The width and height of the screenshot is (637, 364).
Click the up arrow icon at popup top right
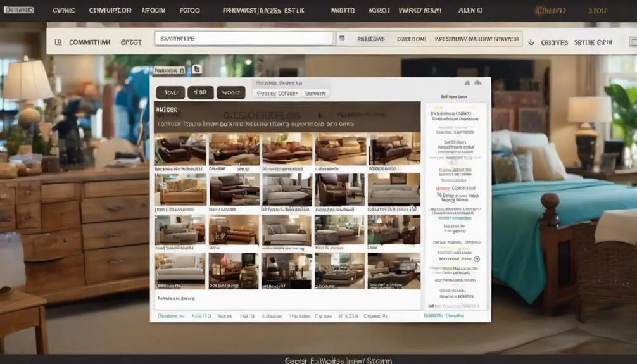(x=467, y=83)
